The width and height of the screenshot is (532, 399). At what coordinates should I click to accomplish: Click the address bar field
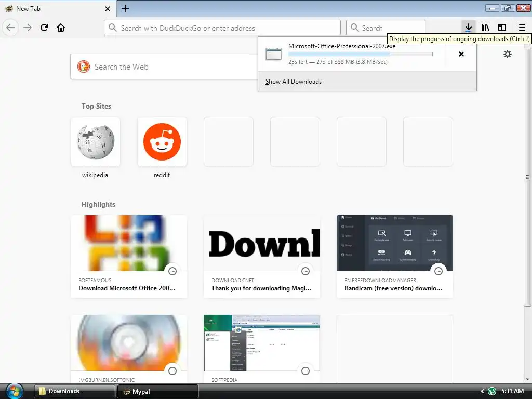pos(222,28)
